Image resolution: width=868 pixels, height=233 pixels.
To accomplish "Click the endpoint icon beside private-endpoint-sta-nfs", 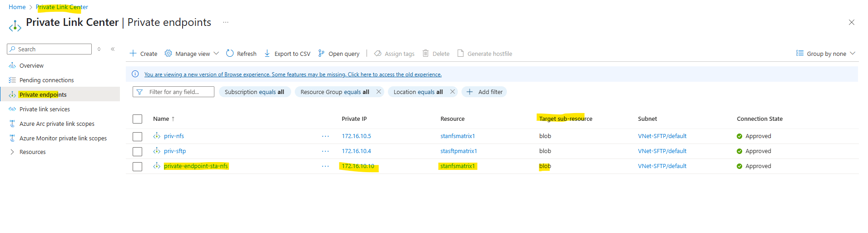I will [x=157, y=165].
